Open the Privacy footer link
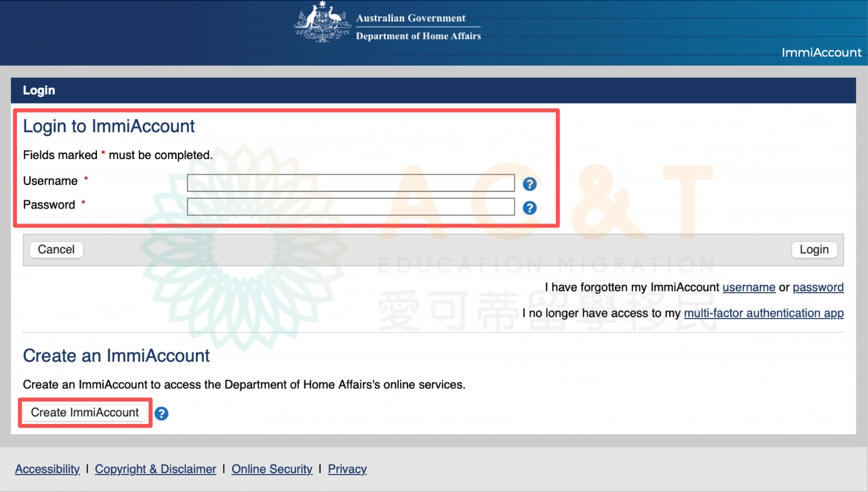The image size is (868, 492). click(x=347, y=469)
